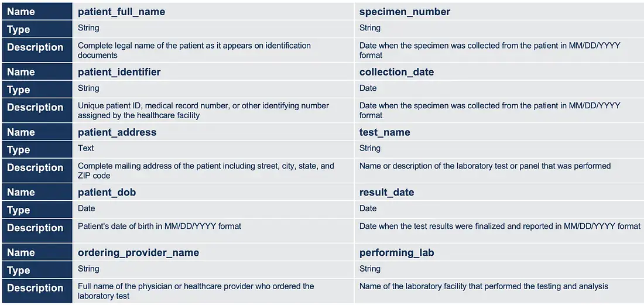The width and height of the screenshot is (644, 305).
Task: Click the ordering_provider_name field heading
Action: [x=138, y=252]
